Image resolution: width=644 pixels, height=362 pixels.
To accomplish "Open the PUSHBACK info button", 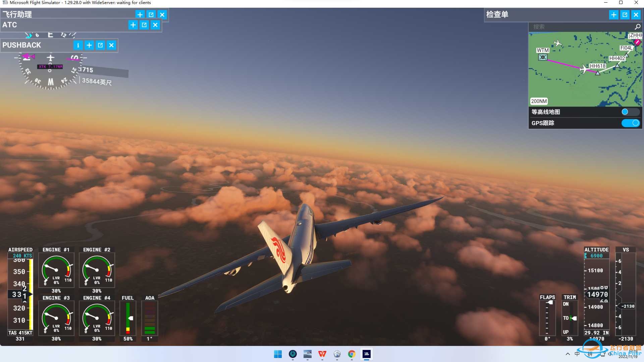I will coord(78,45).
